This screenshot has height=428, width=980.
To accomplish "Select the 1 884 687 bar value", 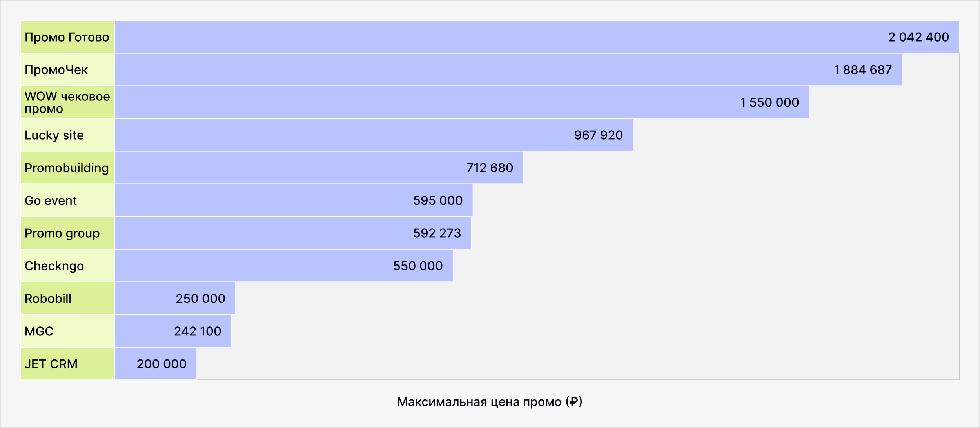I will click(x=862, y=70).
